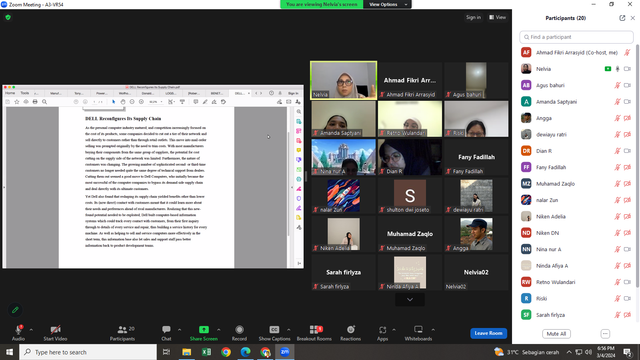Select Retno Wulandari in participants list
Screen dimensions: 640x360
[x=576, y=282]
